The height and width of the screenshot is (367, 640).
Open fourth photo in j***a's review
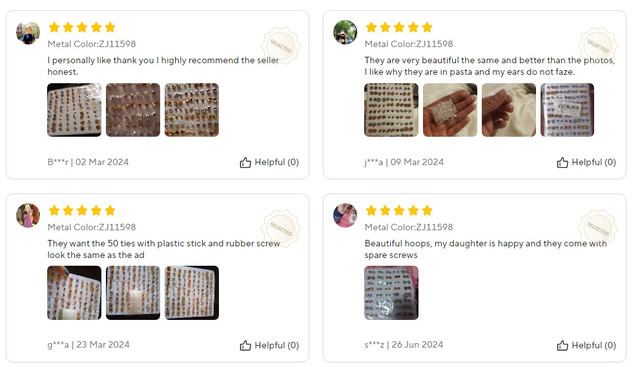point(567,110)
